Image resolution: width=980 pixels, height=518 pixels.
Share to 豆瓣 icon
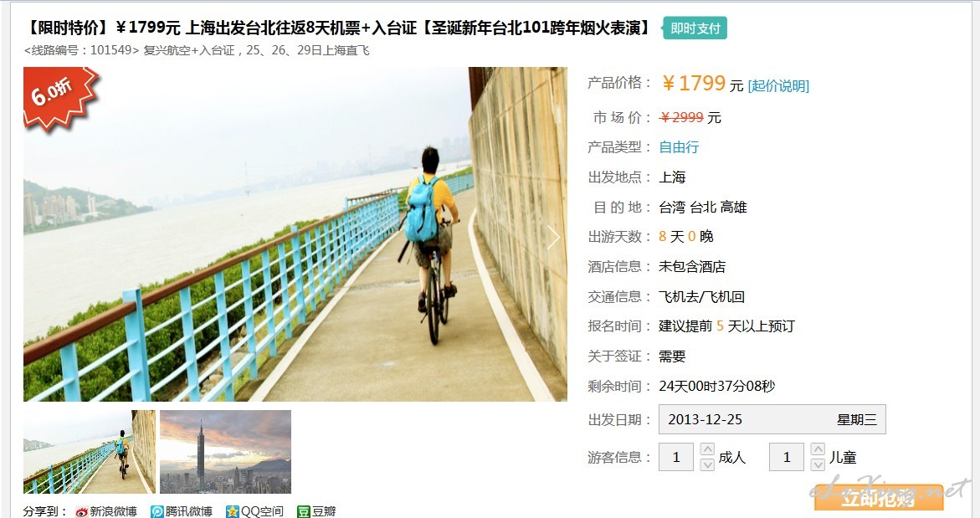pos(303,512)
